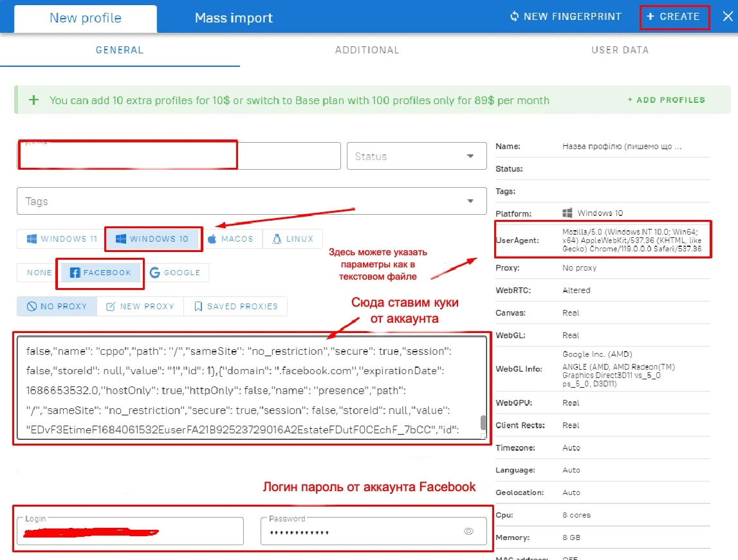Open the Tags dropdown arrow
This screenshot has height=560, width=738.
coord(470,201)
